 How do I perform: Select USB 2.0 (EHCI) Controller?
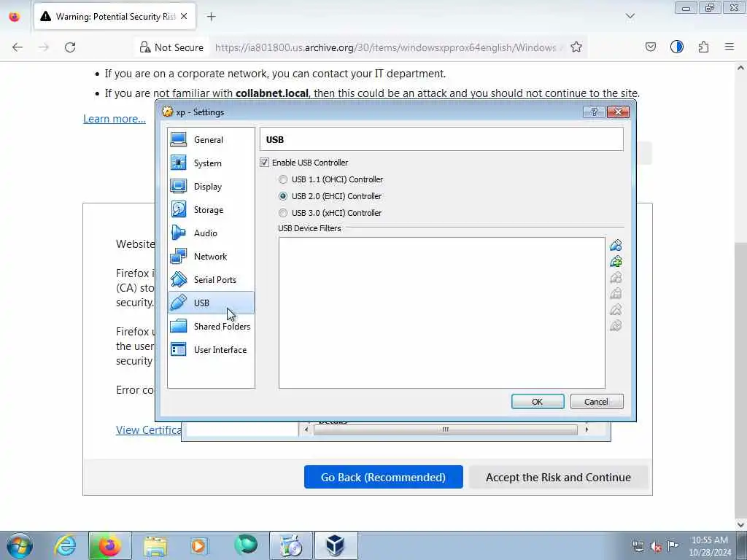(283, 196)
